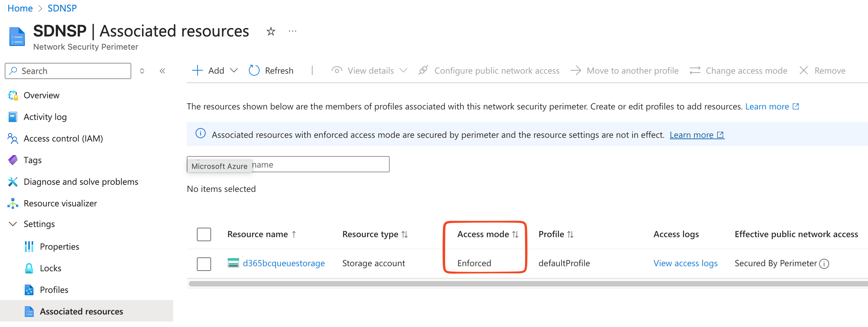Image resolution: width=868 pixels, height=327 pixels.
Task: Collapse the sidebar with double chevron
Action: click(x=162, y=71)
